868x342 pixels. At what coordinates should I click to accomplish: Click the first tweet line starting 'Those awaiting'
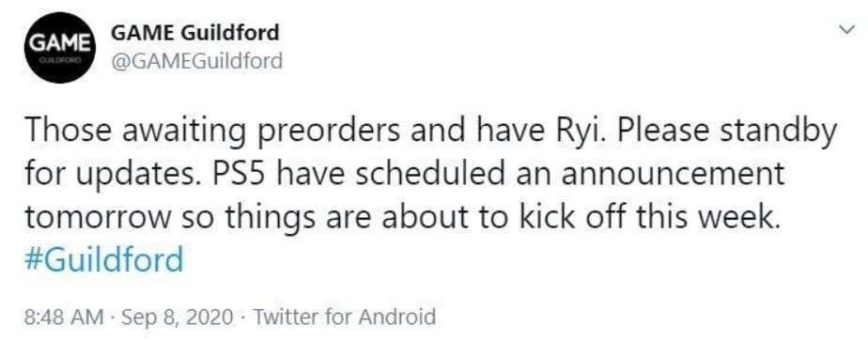[430, 132]
